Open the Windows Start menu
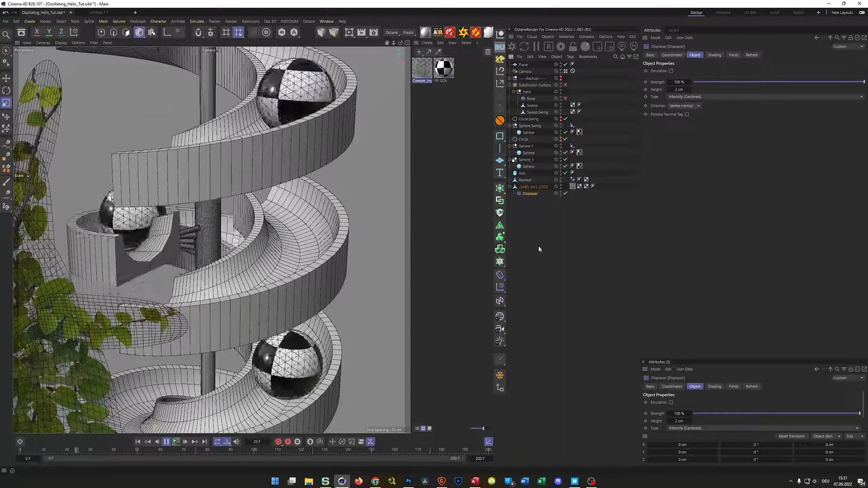This screenshot has width=868, height=488. point(275,481)
